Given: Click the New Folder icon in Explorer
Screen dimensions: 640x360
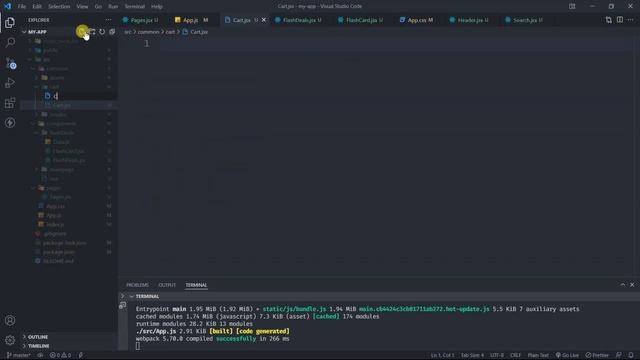Looking at the screenshot, I should [92, 31].
